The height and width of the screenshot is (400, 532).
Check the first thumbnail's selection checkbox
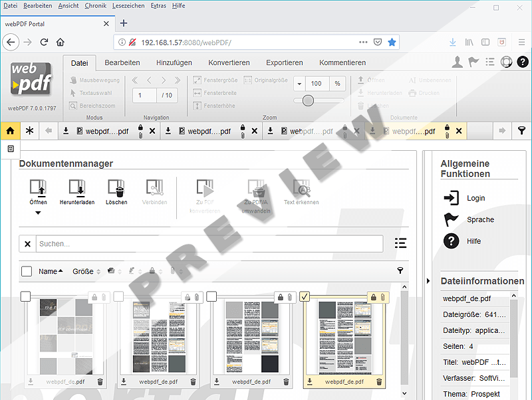tap(27, 296)
